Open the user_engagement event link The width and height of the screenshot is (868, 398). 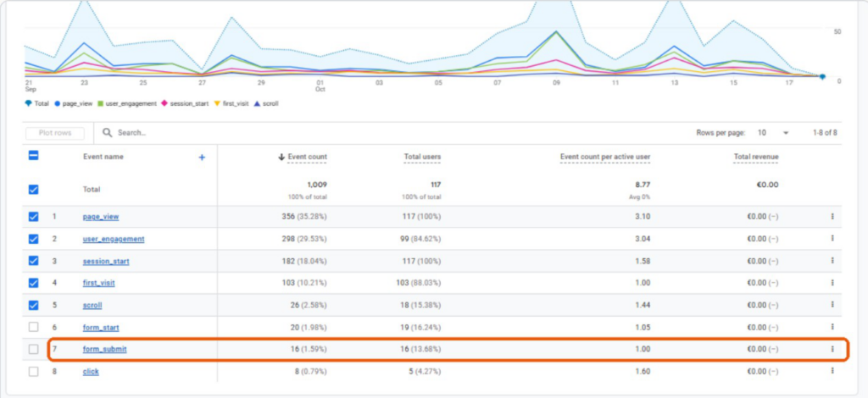114,239
